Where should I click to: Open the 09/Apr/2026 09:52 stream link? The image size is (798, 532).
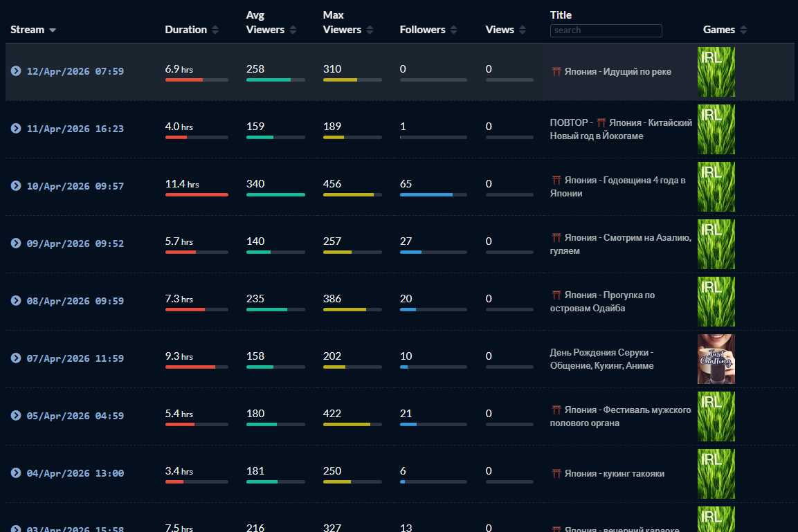coord(75,244)
